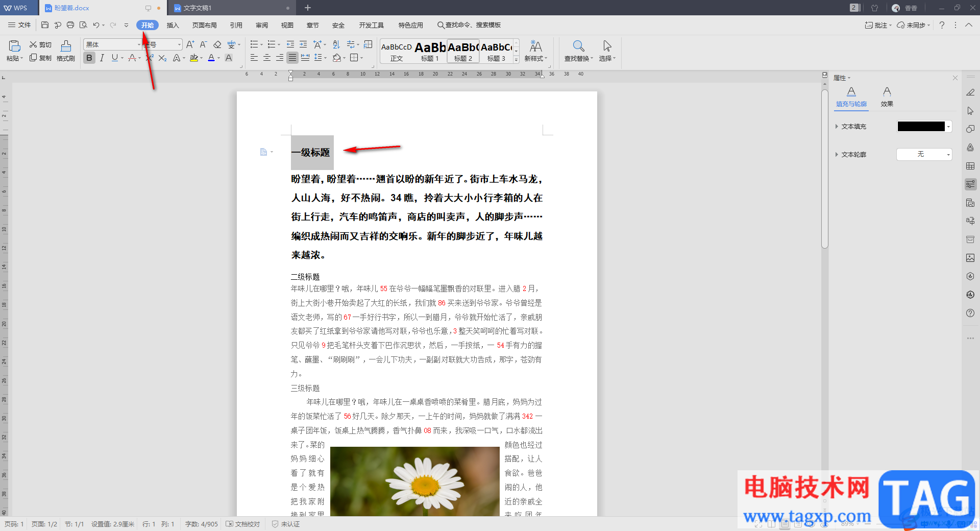
Task: Open the 插入 ribbon tab
Action: pyautogui.click(x=173, y=25)
